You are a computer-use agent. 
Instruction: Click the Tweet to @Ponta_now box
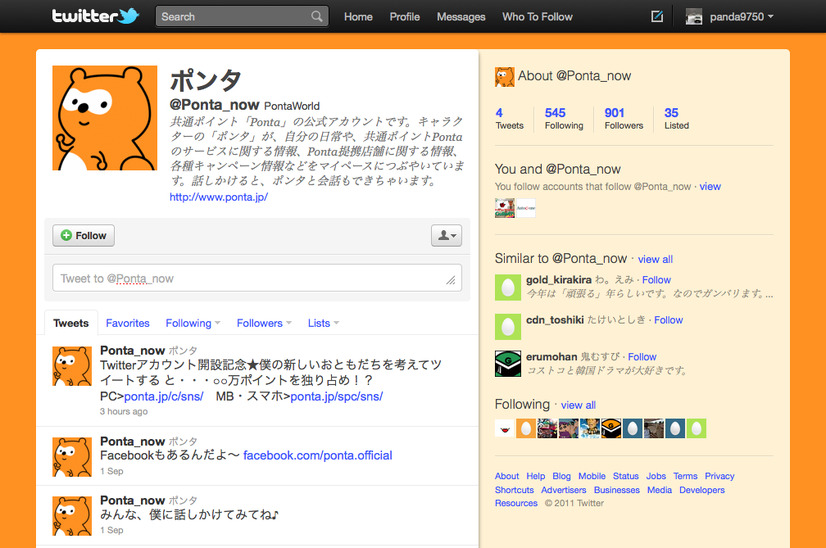pyautogui.click(x=257, y=278)
